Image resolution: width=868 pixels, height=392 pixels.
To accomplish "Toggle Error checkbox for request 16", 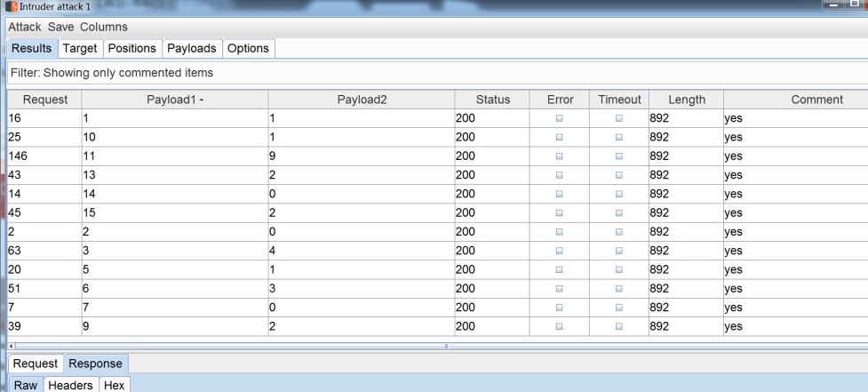I will 560,118.
